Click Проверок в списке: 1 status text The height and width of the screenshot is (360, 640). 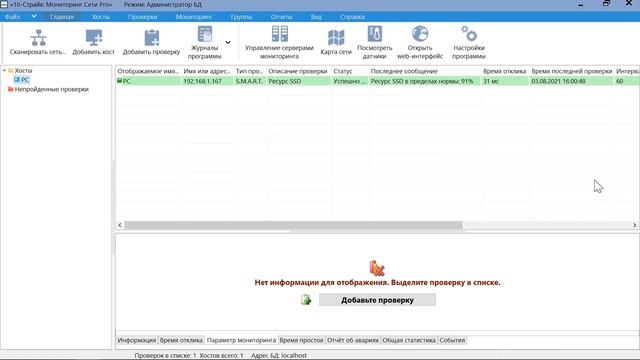click(166, 356)
